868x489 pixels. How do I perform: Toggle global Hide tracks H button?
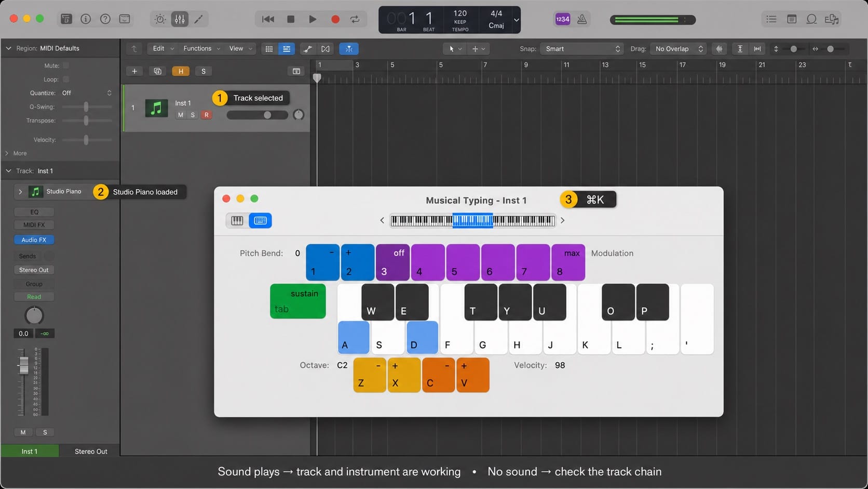181,71
